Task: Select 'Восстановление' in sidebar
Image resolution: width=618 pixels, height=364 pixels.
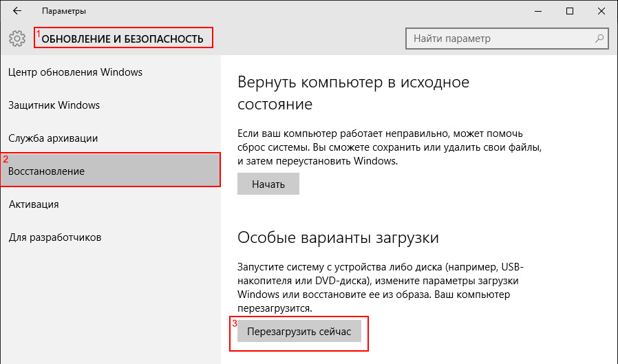Action: point(110,170)
